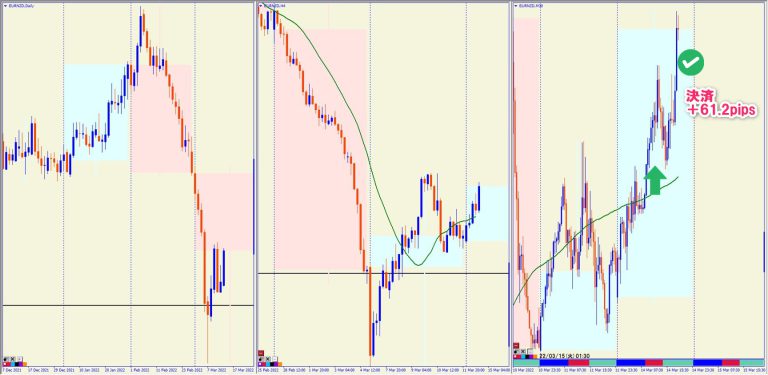Click the small red button on H4 chart
Screen dimensions: 768x375
[x=261, y=353]
